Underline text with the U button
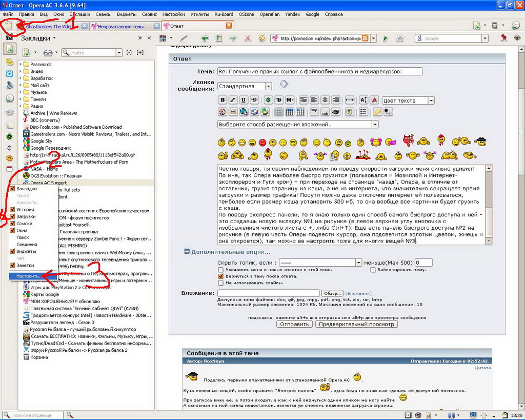This screenshot has width=525, height=420. (244, 100)
